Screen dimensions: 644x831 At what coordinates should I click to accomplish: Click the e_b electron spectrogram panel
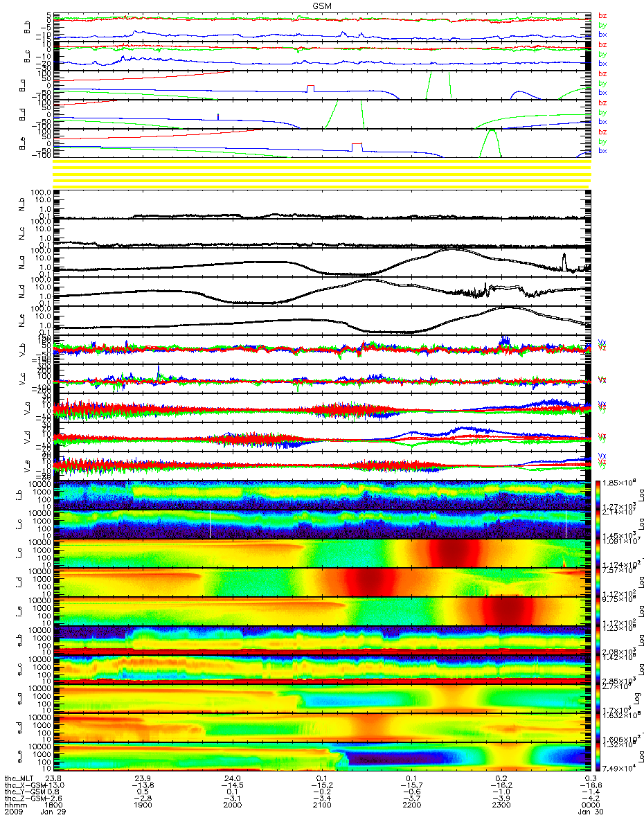tap(321, 640)
